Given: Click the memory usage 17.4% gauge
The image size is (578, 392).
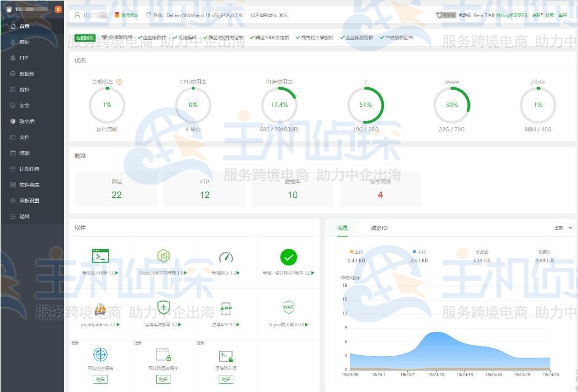Looking at the screenshot, I should pos(279,105).
